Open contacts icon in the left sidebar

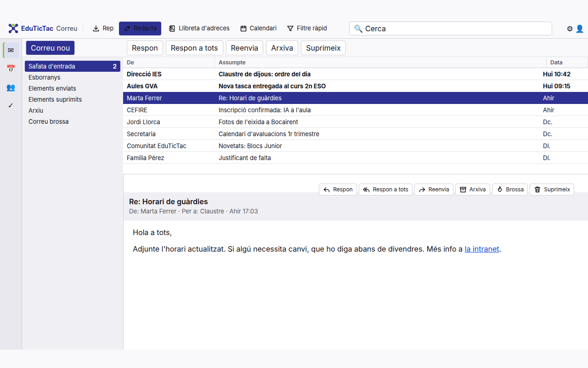[x=11, y=87]
